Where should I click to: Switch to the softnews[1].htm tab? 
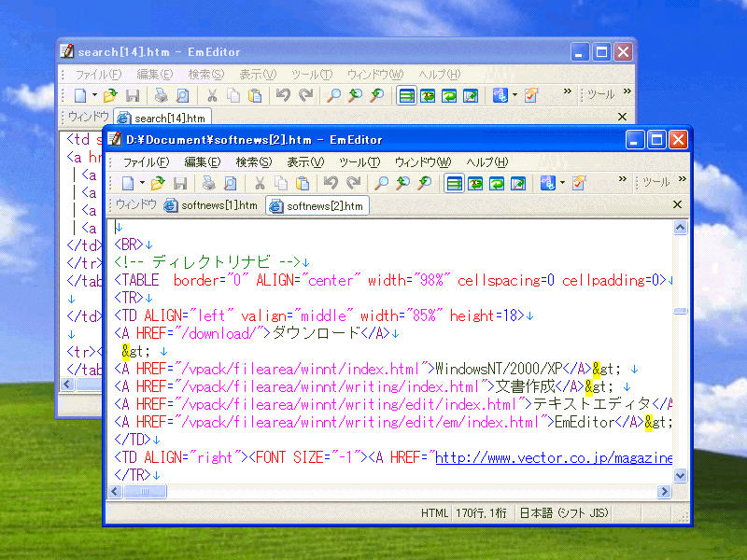[211, 205]
